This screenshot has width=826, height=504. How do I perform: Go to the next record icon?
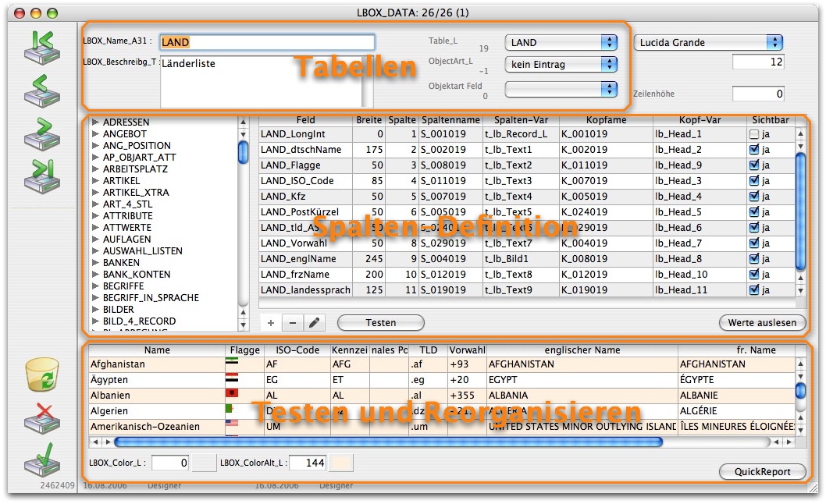42,133
